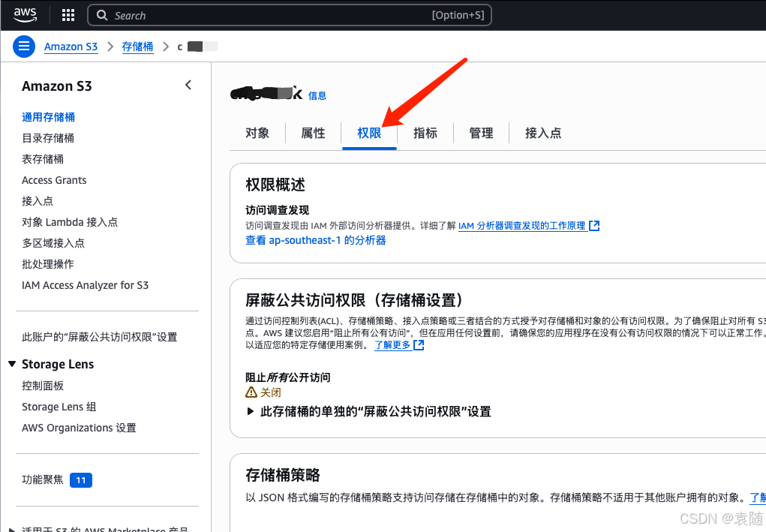Viewport: 766px width, 532px height.
Task: Open Access Grants in the sidebar
Action: pos(54,180)
